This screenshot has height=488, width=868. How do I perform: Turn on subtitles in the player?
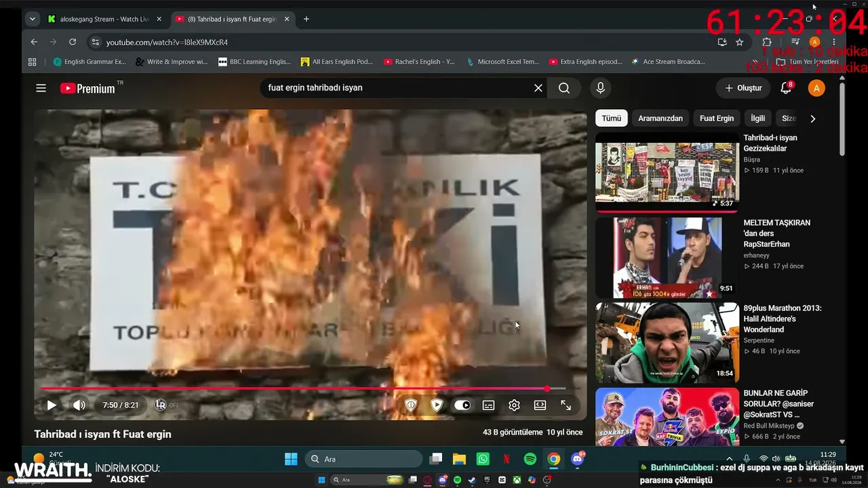(488, 405)
